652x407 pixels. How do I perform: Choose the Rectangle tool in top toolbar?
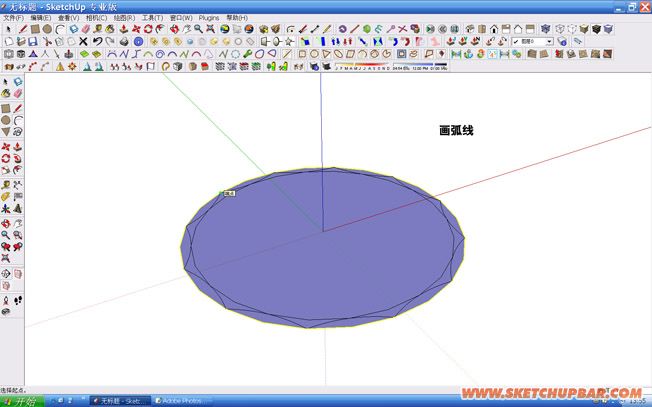point(35,29)
